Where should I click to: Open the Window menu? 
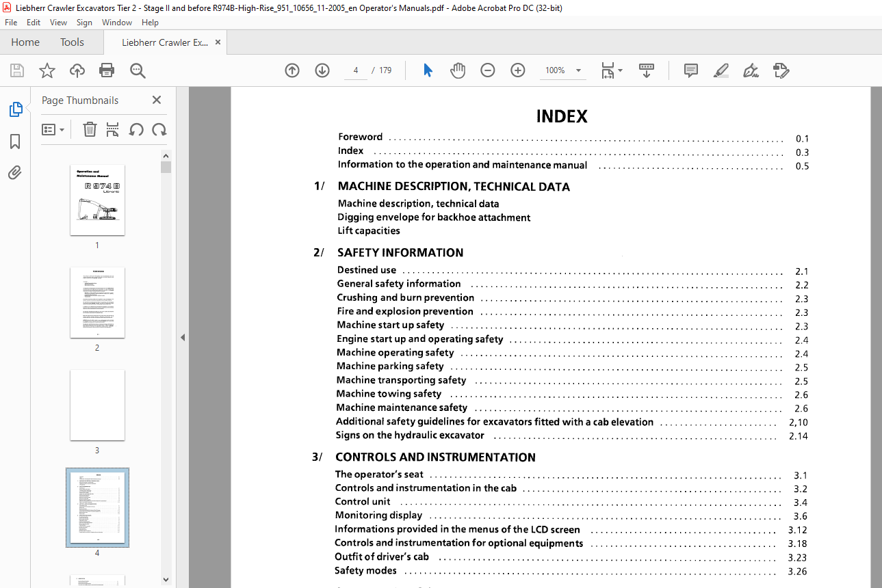coord(117,23)
